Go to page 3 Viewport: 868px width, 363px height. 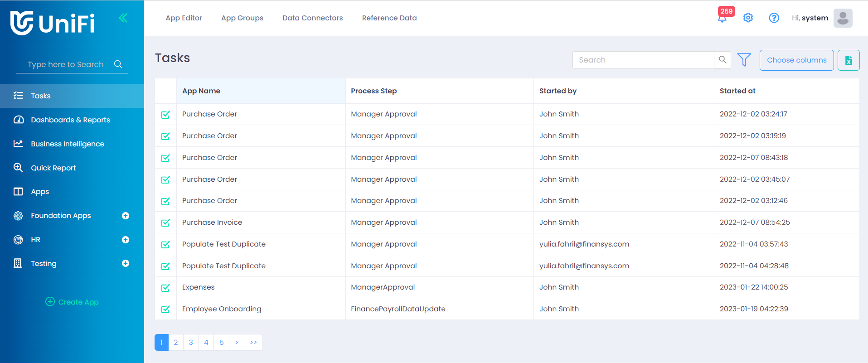point(191,342)
